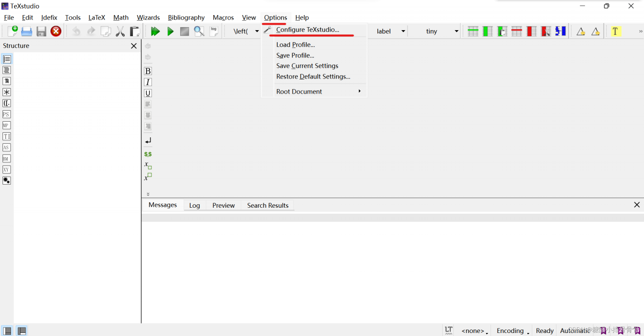The width and height of the screenshot is (644, 336).
Task: Select the BM icon in Structure sidebar
Action: click(x=7, y=158)
